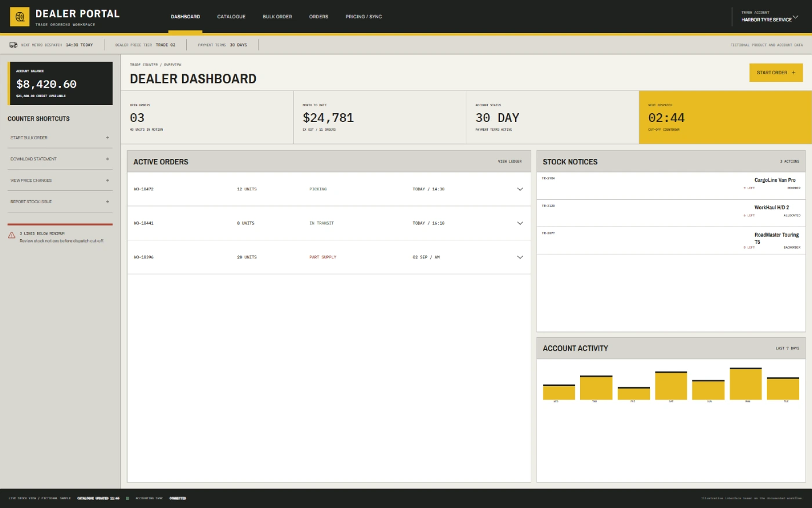Click Download Statement shortcut

click(x=60, y=159)
